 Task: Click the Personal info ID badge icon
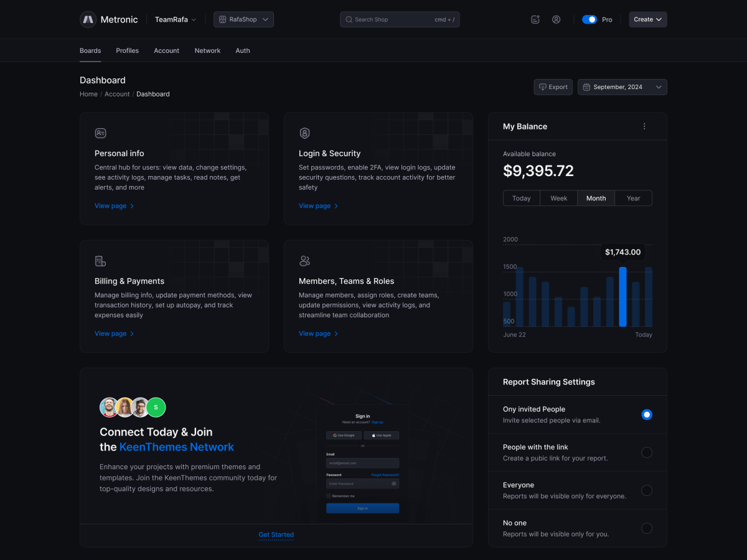coord(101,133)
